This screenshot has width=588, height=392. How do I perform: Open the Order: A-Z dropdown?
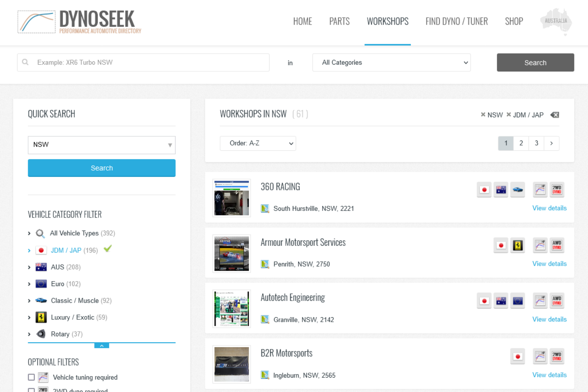click(258, 143)
